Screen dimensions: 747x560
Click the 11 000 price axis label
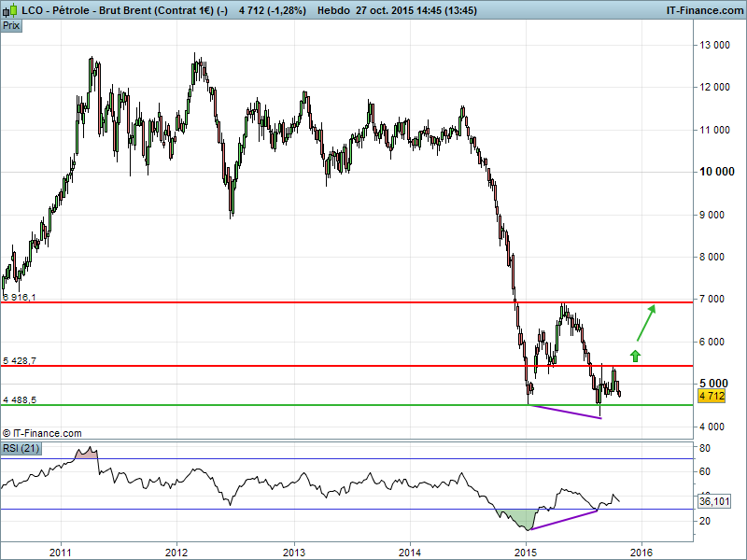714,130
